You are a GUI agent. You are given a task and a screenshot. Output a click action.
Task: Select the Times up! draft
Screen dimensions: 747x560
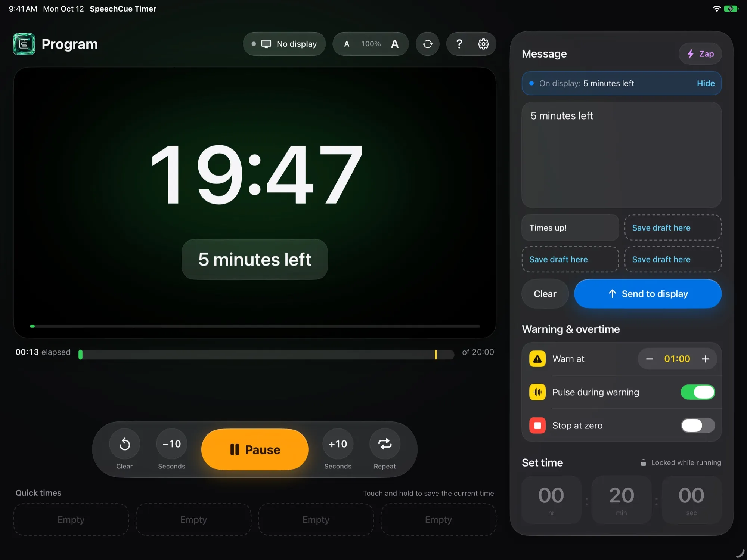(x=570, y=228)
